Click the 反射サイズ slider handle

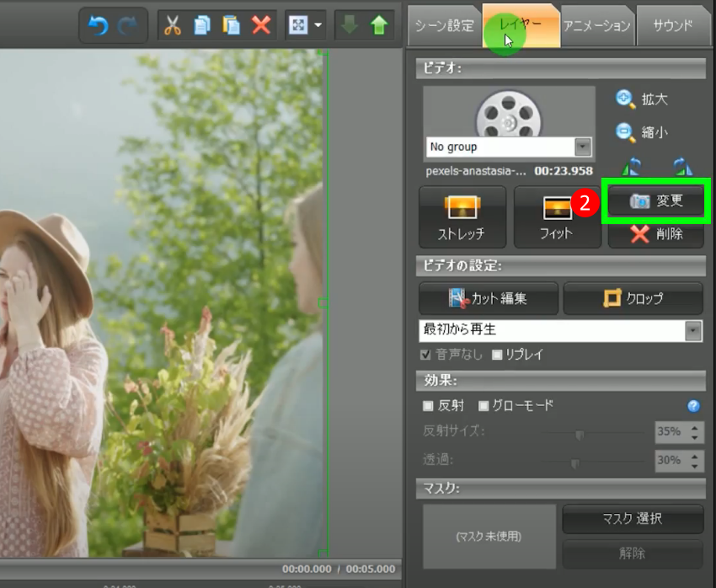[x=580, y=435]
